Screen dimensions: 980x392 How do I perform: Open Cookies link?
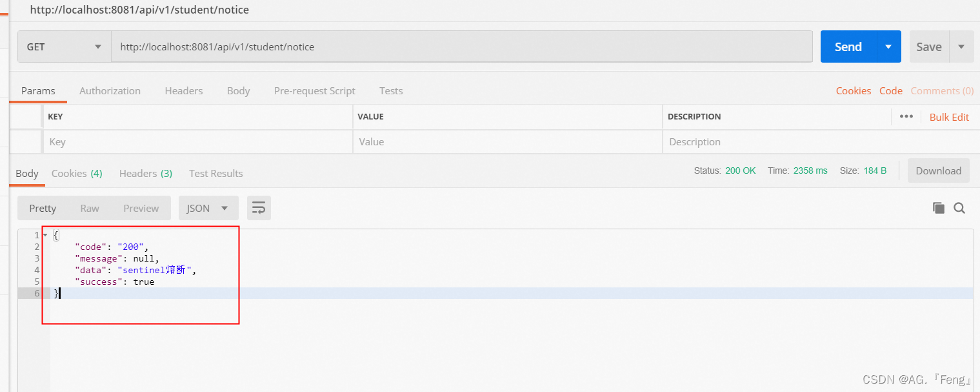[x=854, y=91]
